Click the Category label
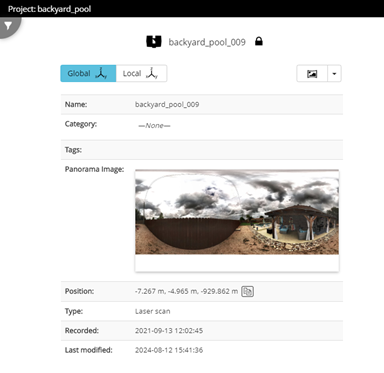384x373 pixels. coord(81,124)
